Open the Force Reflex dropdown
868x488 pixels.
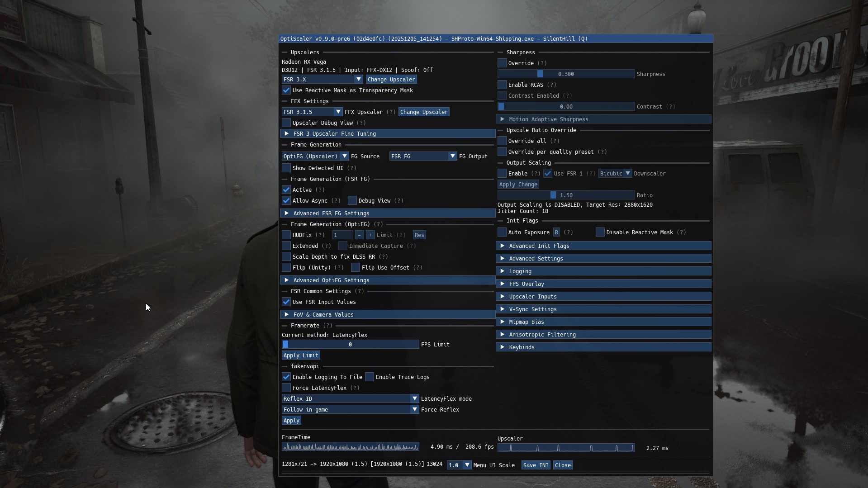[x=351, y=410]
